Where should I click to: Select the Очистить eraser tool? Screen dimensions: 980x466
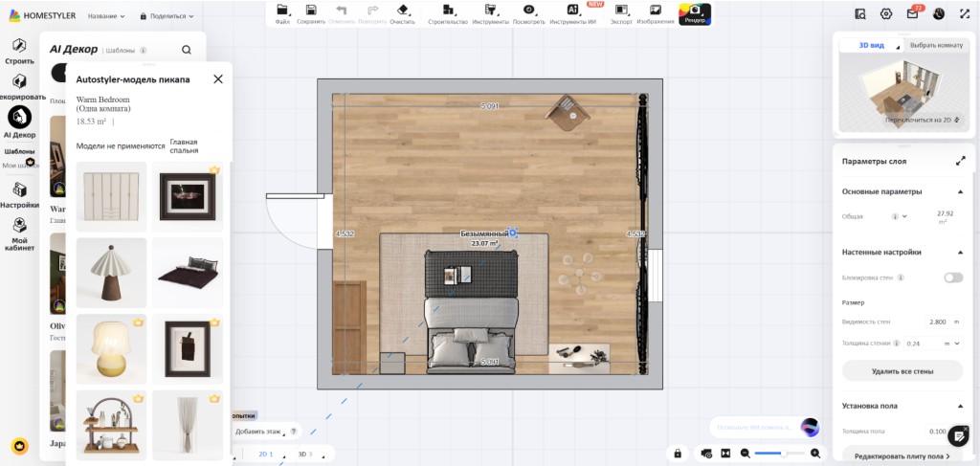[x=403, y=10]
